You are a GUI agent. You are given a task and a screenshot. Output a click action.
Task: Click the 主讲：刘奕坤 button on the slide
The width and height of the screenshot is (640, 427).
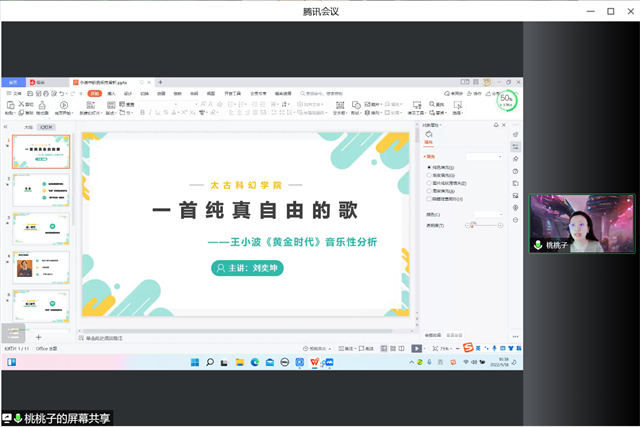tap(247, 268)
